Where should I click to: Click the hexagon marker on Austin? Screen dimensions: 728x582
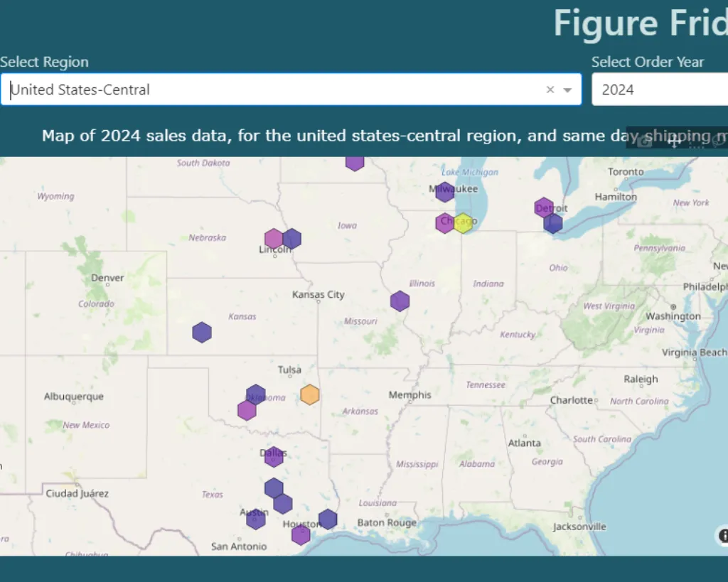[x=256, y=519]
